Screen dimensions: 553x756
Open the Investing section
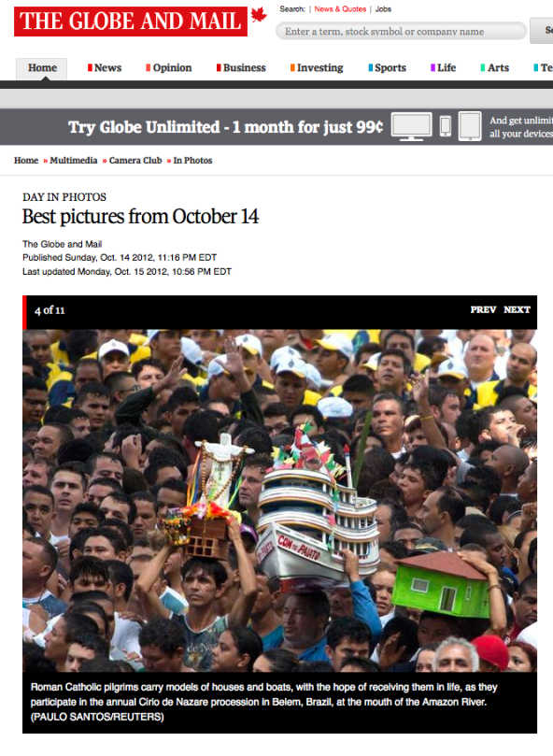317,68
